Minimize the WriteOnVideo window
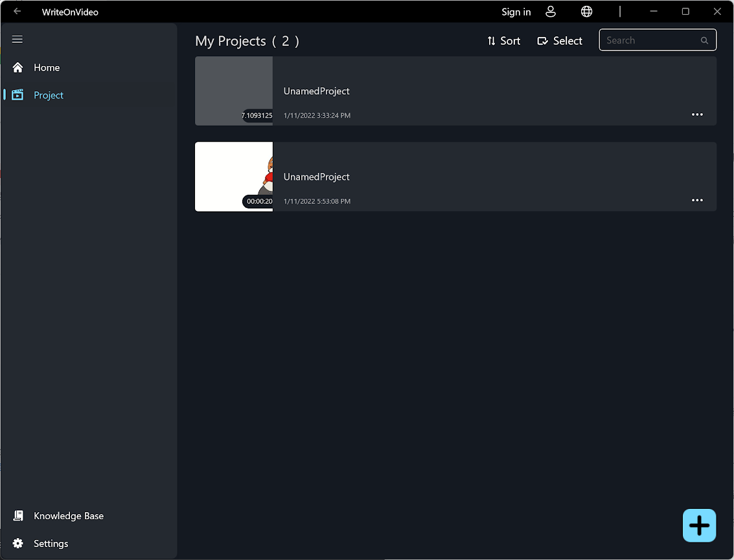The width and height of the screenshot is (734, 560). [x=654, y=11]
